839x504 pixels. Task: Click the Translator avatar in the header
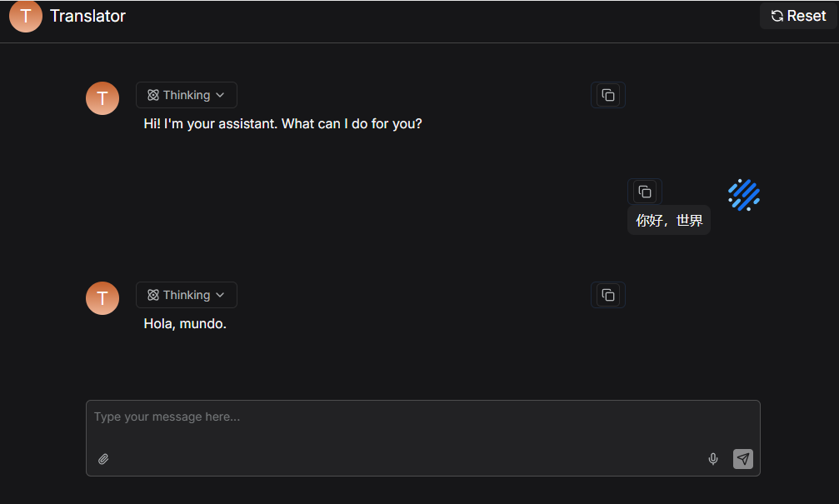click(26, 16)
